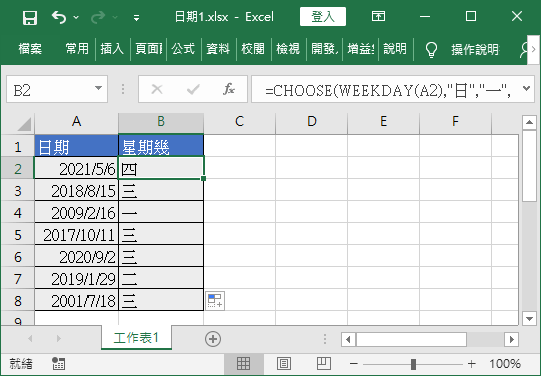Click the 星期幾 header cell
The height and width of the screenshot is (376, 541).
coord(161,146)
